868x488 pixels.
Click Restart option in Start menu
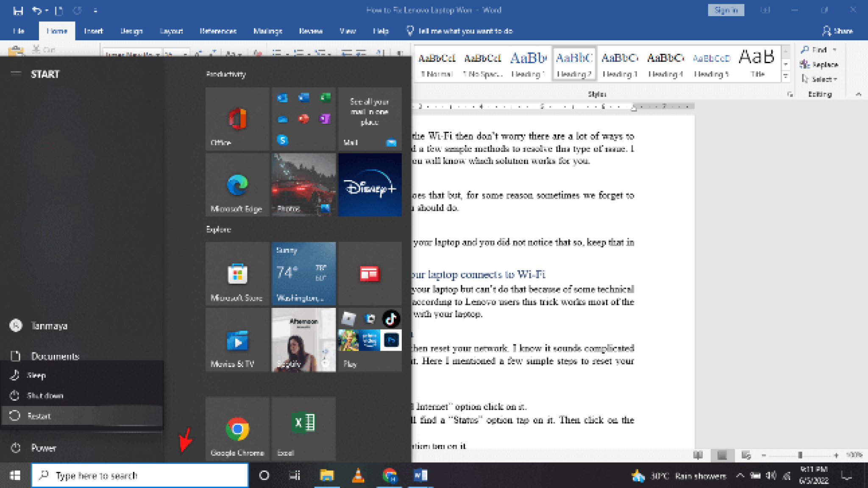pyautogui.click(x=39, y=416)
